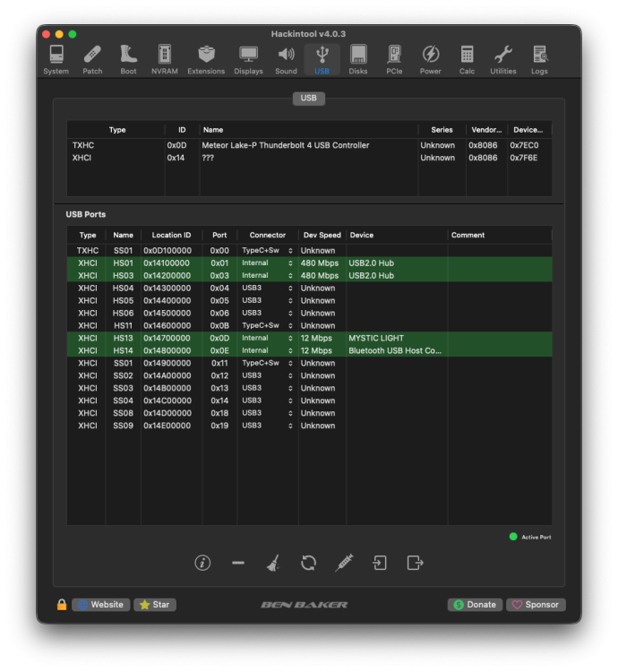Click the info icon below ports table
The height and width of the screenshot is (672, 618).
[x=202, y=563]
